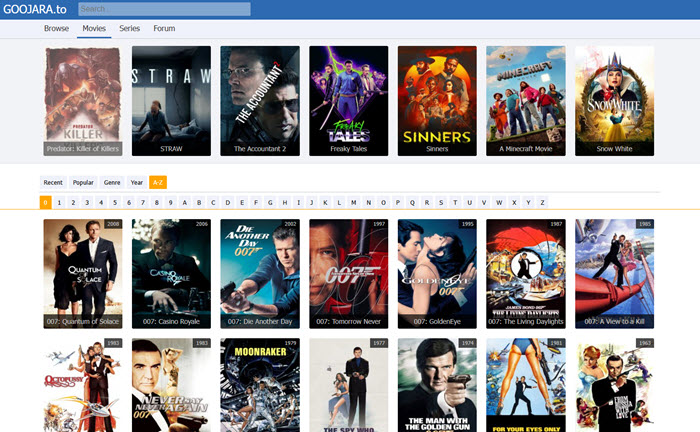Screen dimensions: 700x432
Task: Filter titles starting with R
Action: [x=427, y=203]
